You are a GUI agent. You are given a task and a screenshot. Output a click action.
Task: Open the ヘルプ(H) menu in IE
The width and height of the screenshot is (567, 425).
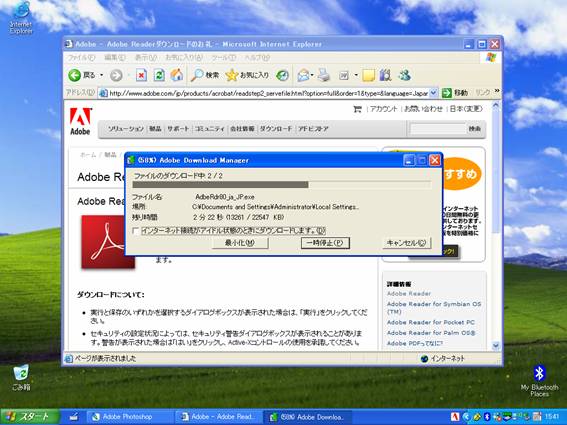pos(257,58)
